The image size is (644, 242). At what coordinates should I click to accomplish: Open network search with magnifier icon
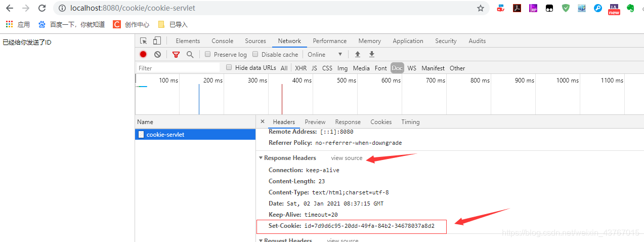point(190,54)
